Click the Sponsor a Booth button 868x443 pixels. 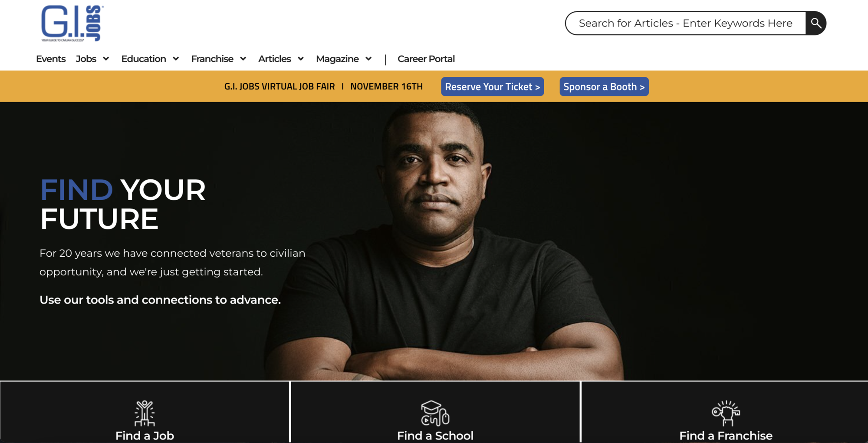click(604, 86)
